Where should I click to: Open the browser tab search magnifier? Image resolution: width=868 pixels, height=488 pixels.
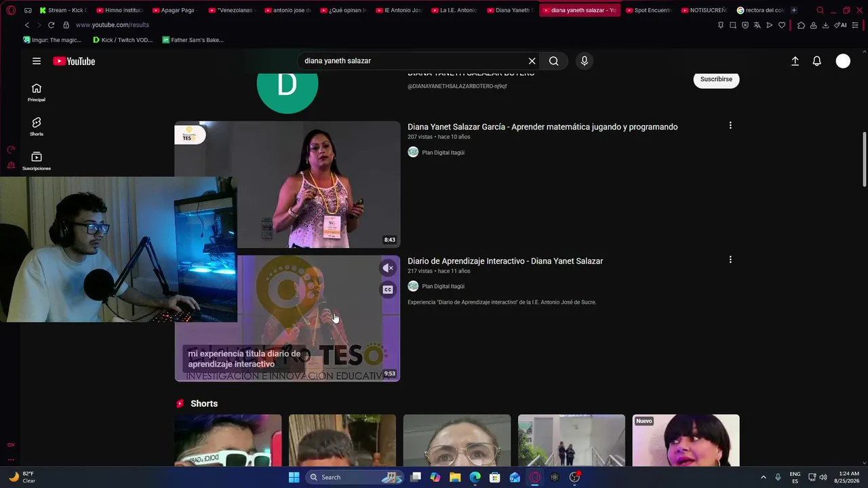point(820,10)
